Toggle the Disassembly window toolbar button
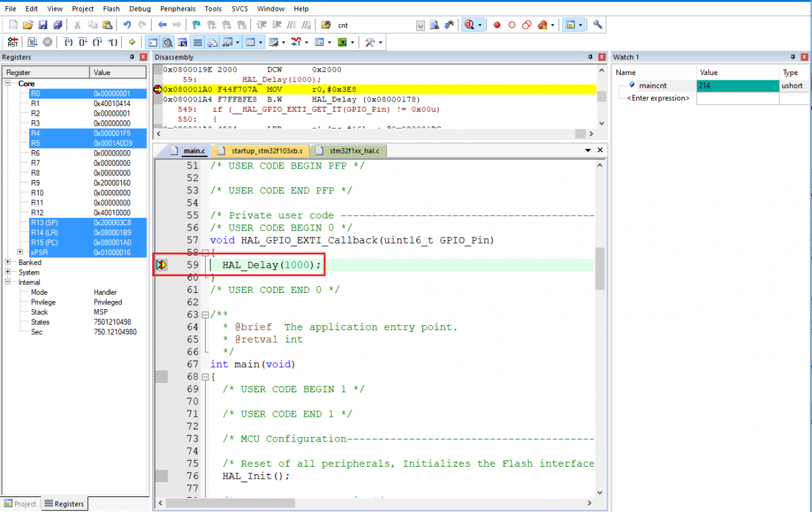Viewport: 812px width, 512px height. tap(168, 42)
